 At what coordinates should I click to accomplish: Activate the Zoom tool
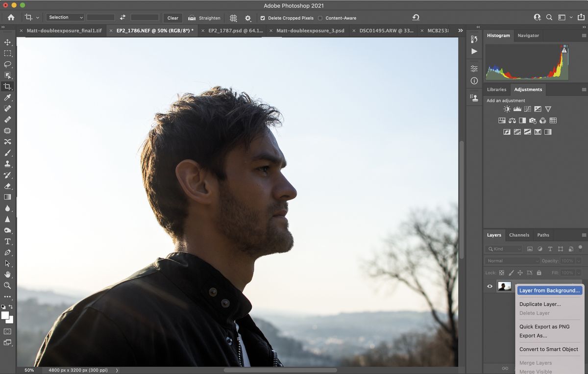[x=7, y=285]
